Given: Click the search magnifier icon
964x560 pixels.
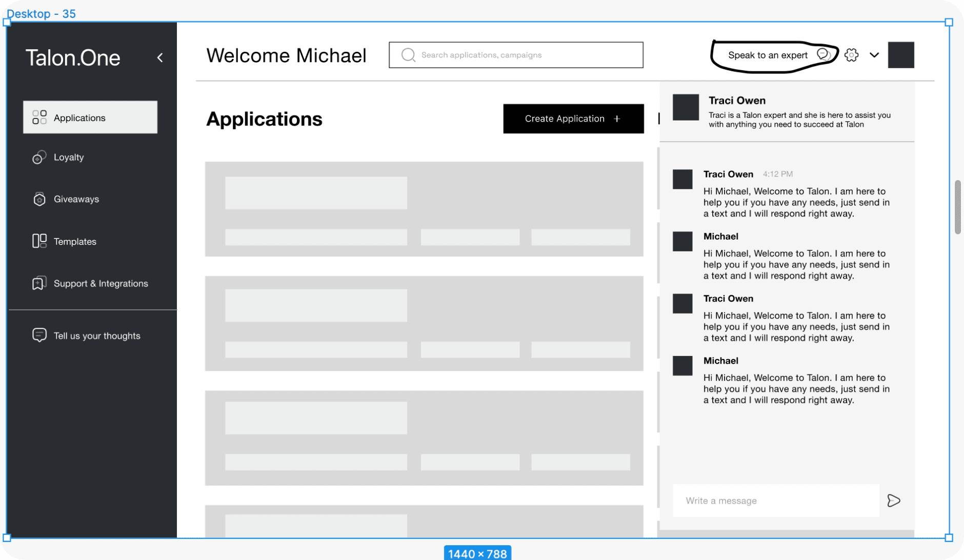Looking at the screenshot, I should pyautogui.click(x=408, y=55).
